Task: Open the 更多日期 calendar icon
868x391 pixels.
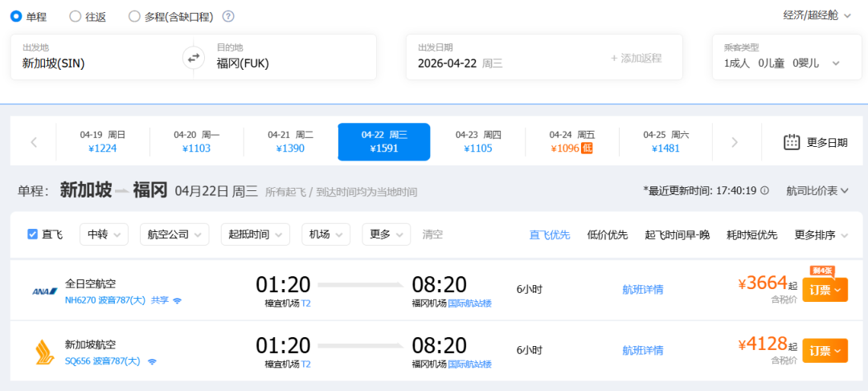Action: point(792,142)
